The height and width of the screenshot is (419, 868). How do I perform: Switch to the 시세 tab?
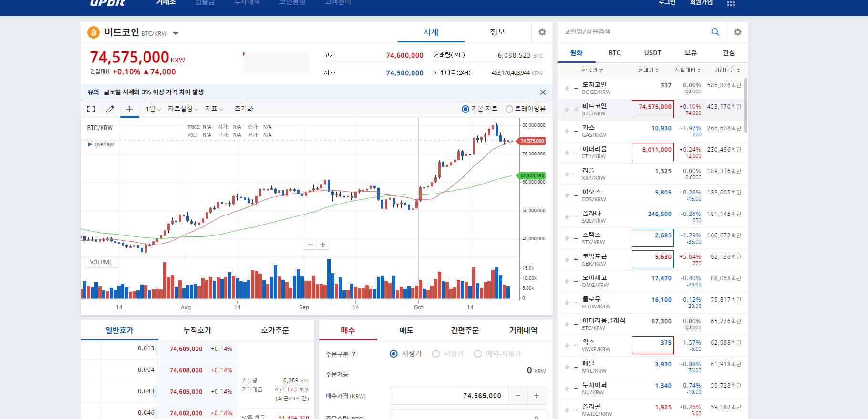[431, 32]
